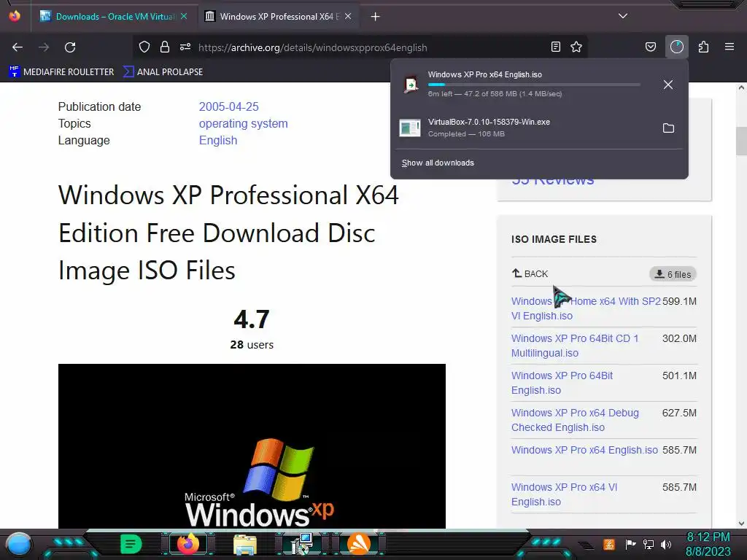747x560 pixels.
Task: Open the Start orb on the taskbar
Action: point(19,544)
